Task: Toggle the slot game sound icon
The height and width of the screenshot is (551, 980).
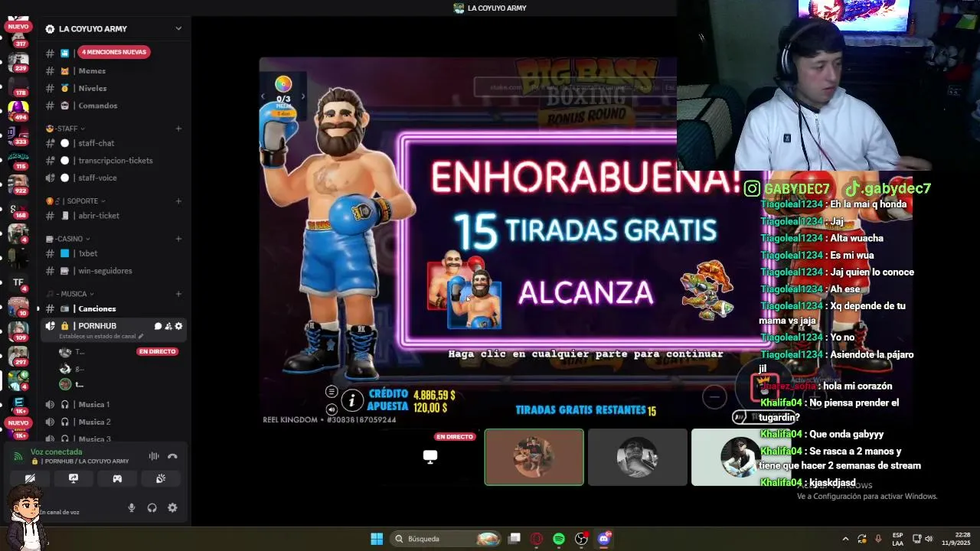Action: [x=332, y=409]
